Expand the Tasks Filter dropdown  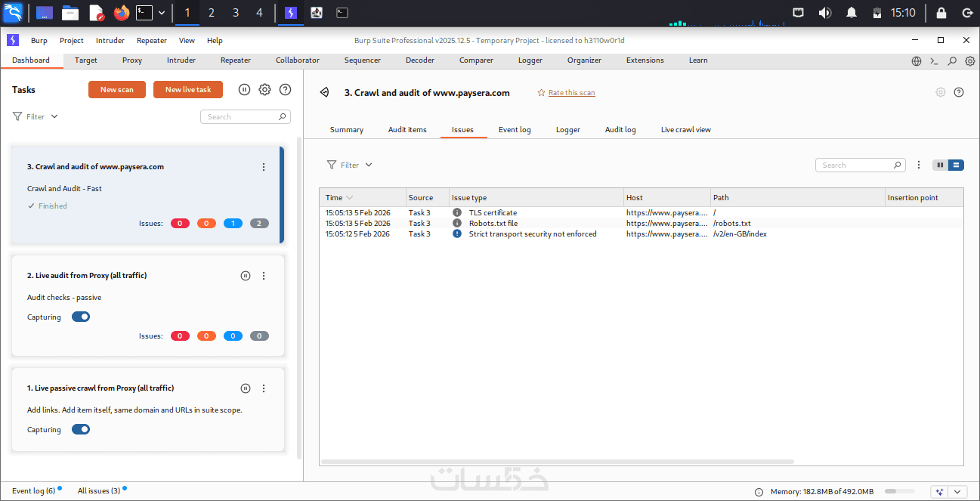point(36,116)
